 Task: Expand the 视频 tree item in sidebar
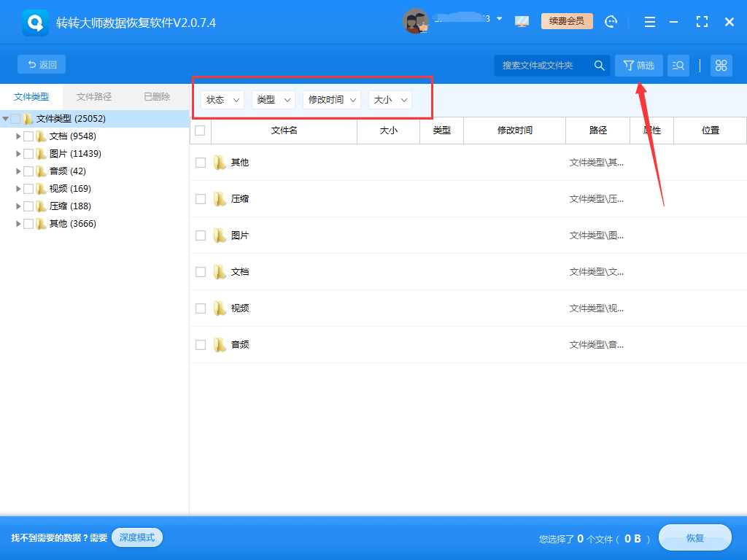(18, 188)
